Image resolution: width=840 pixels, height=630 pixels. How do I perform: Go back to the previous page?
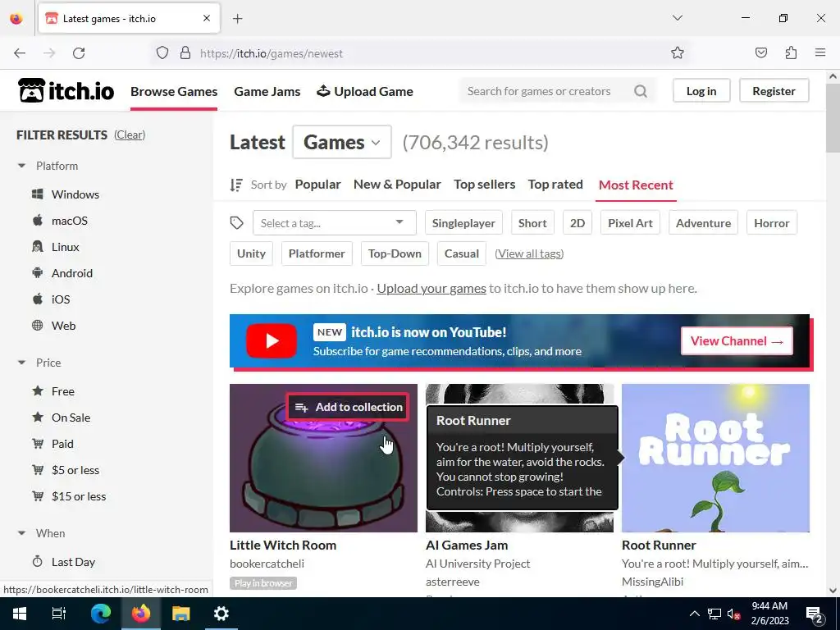(x=20, y=53)
